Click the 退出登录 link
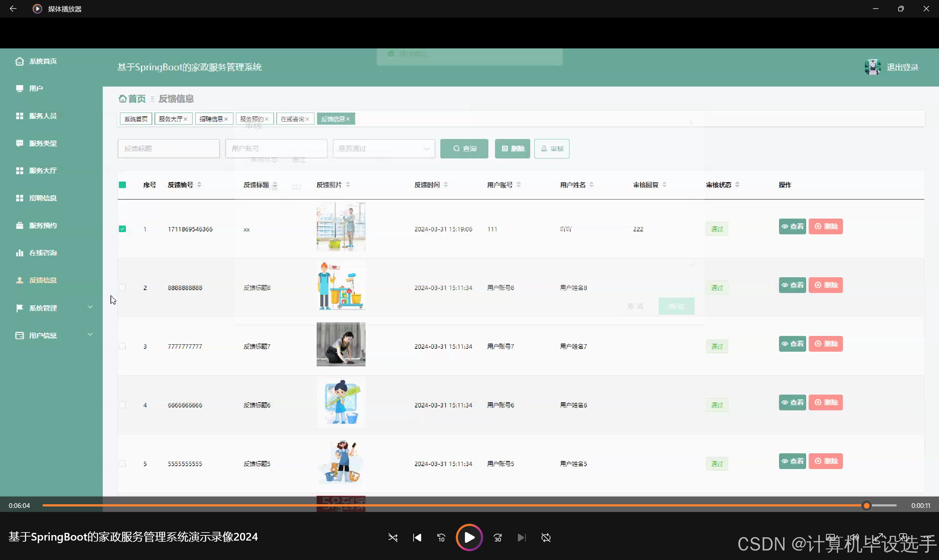Screen dimensions: 939x560 [902, 67]
